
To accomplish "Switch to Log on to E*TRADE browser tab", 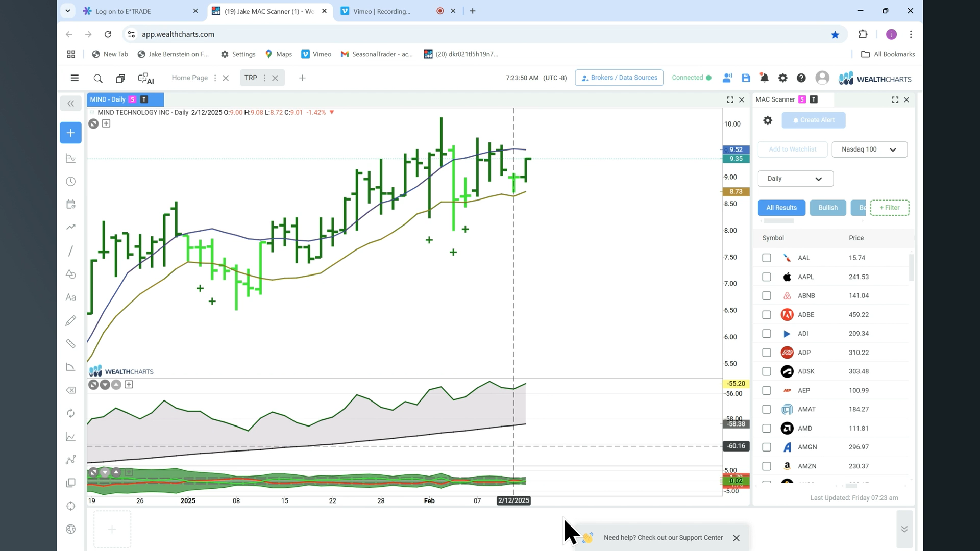I will click(x=141, y=11).
